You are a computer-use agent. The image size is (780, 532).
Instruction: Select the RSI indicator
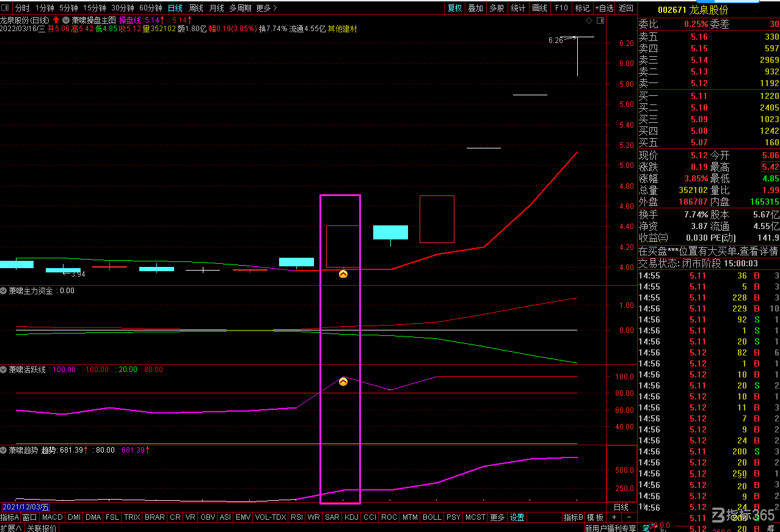click(297, 517)
